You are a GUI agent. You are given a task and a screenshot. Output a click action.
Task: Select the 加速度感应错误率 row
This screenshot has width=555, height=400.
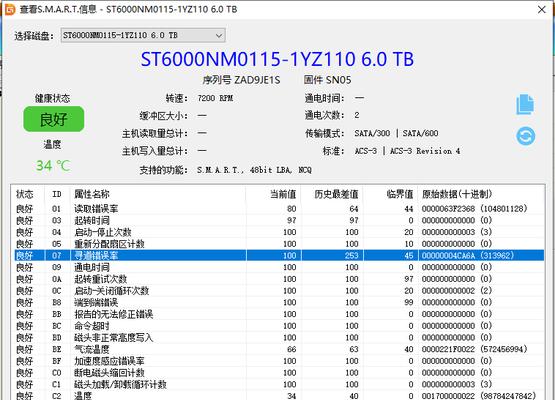coord(279,361)
